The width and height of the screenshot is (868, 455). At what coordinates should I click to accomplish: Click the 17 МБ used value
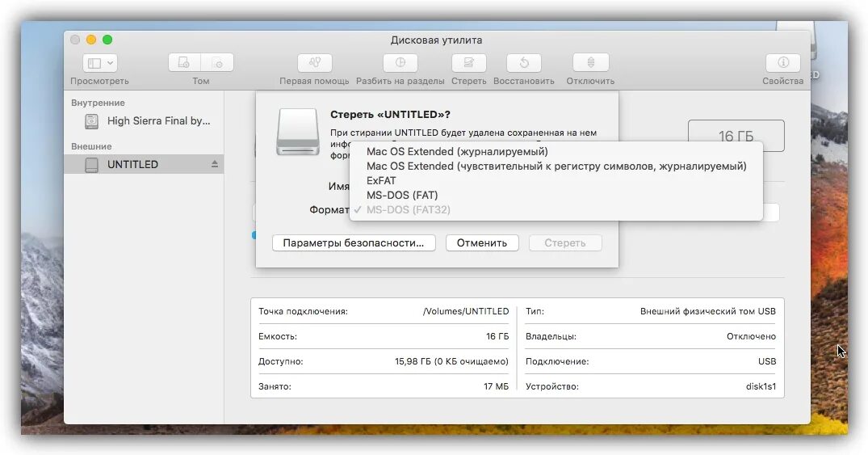pos(496,386)
